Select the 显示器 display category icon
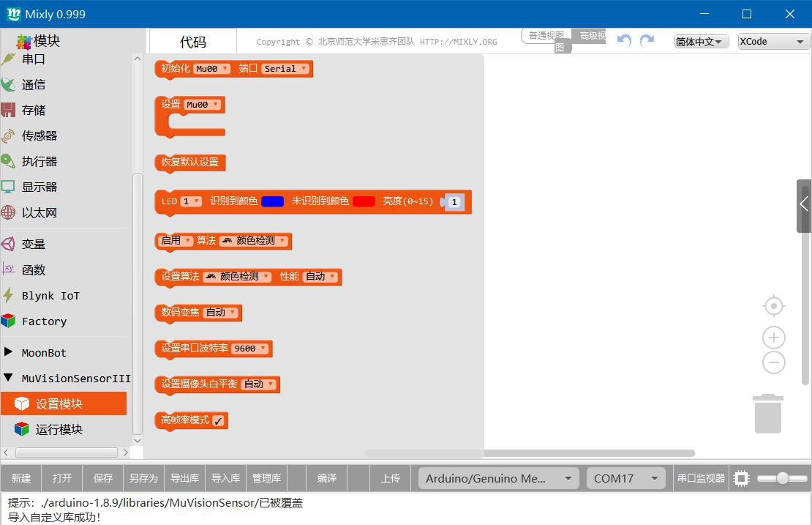The height and width of the screenshot is (525, 812). click(x=8, y=187)
